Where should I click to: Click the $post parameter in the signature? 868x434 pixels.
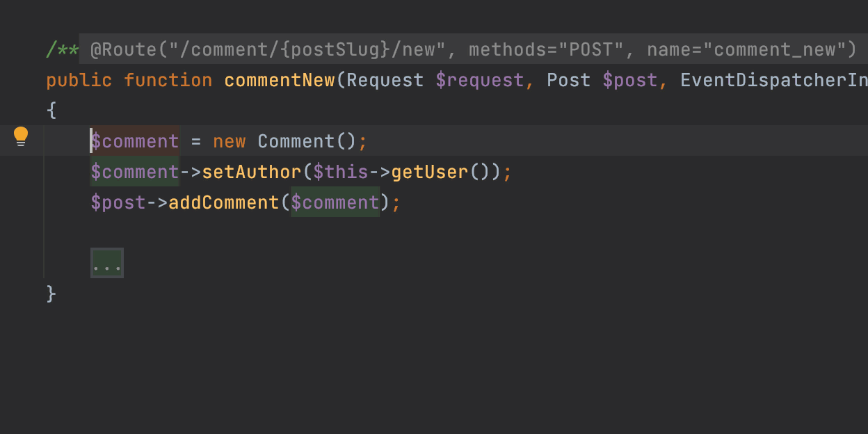630,79
